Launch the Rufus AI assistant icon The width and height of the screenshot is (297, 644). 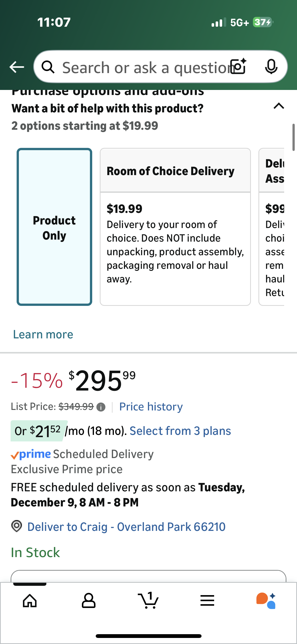click(x=266, y=601)
